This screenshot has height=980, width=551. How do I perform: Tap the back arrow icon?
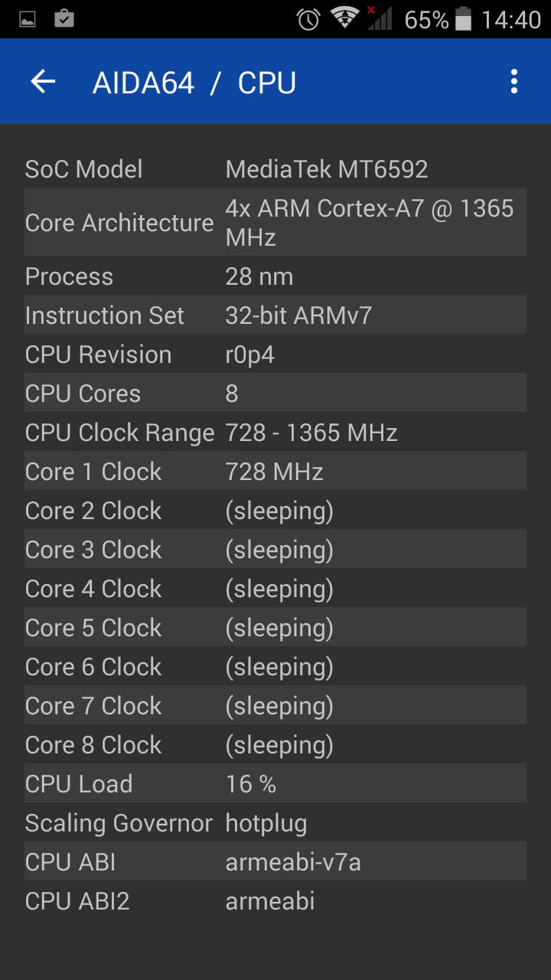44,82
